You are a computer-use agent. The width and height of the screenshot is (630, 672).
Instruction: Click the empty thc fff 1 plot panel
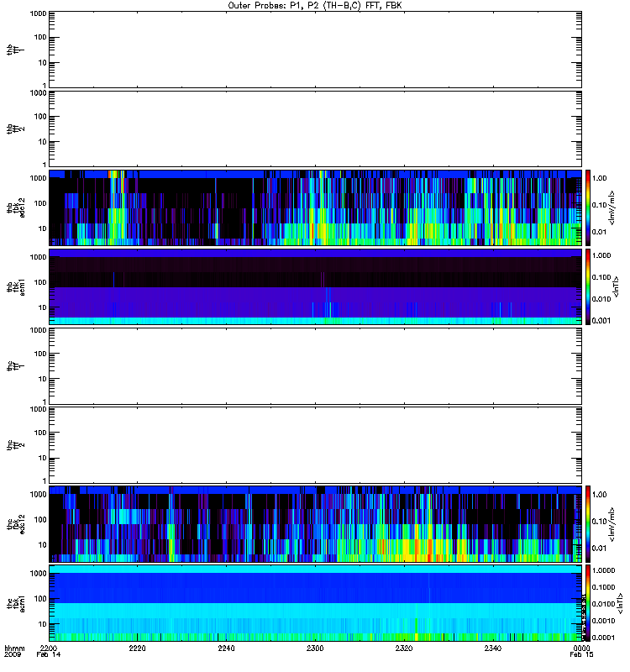click(x=315, y=366)
